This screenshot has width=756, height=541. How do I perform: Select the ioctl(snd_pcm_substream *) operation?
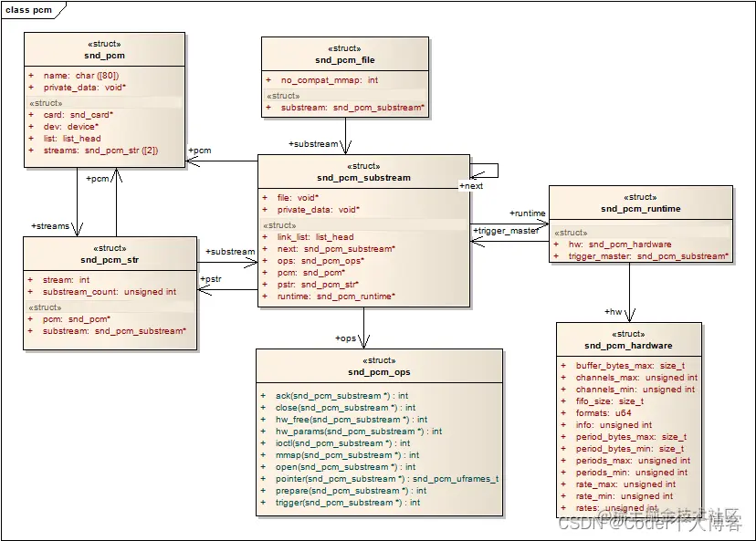pos(342,443)
